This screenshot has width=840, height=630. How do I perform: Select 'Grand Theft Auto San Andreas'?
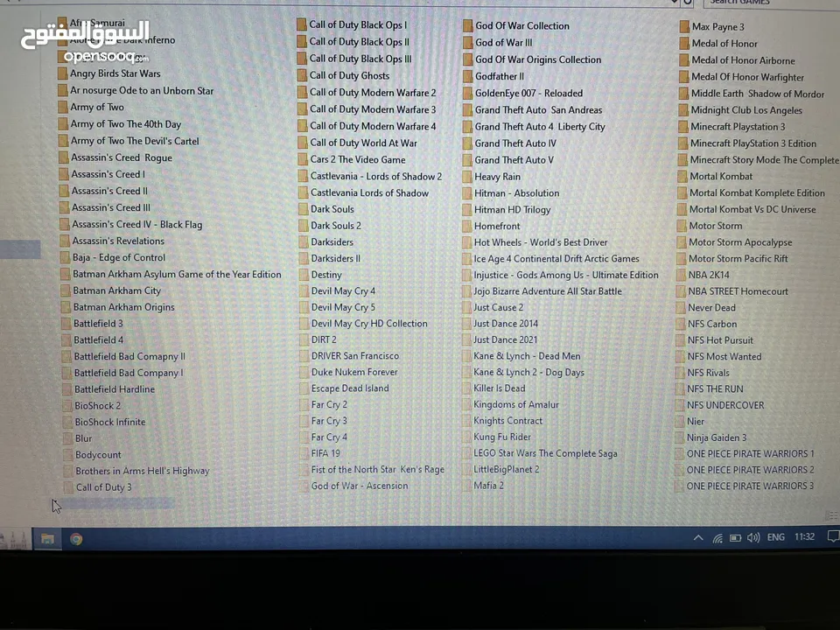coord(538,110)
